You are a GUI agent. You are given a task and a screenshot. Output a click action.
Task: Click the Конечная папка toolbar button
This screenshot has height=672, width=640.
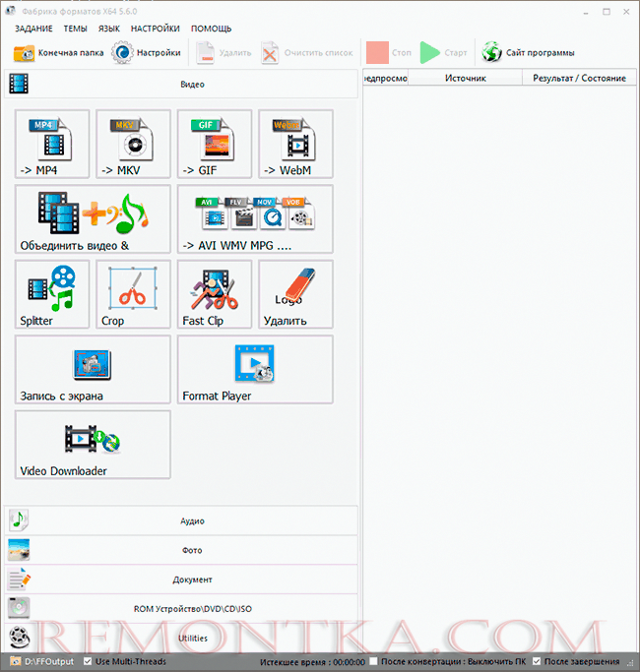pos(58,53)
